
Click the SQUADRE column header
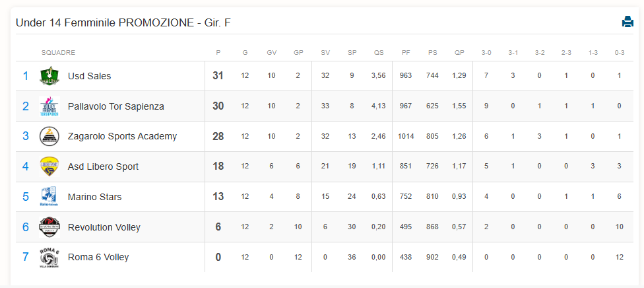pos(58,53)
